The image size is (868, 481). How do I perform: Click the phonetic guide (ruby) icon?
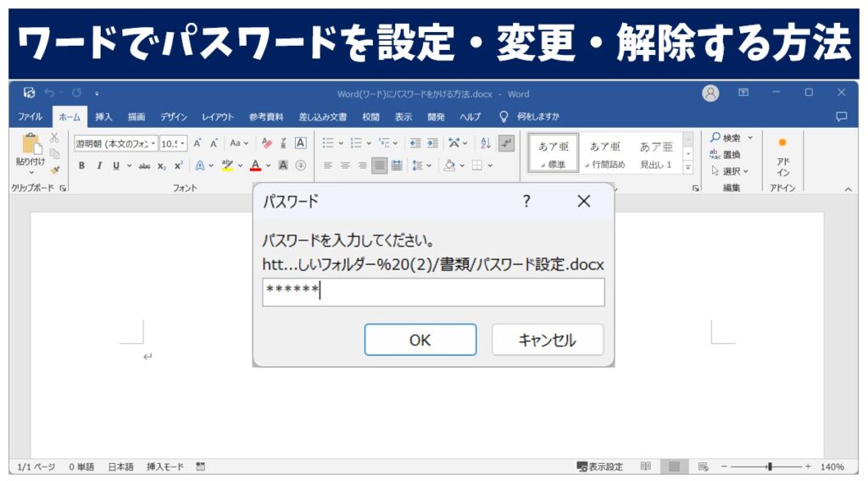tap(283, 143)
